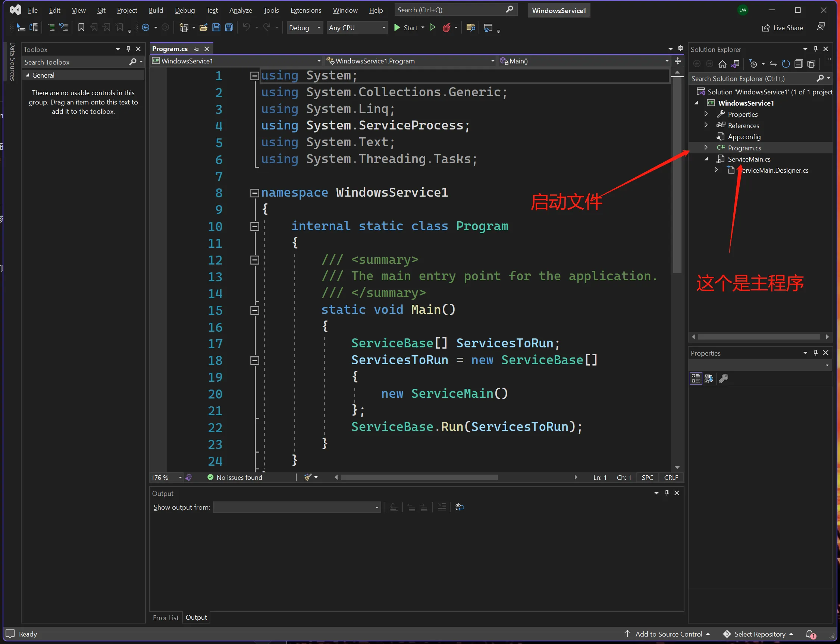Click No issues found indicator
The image size is (840, 644).
pos(235,478)
